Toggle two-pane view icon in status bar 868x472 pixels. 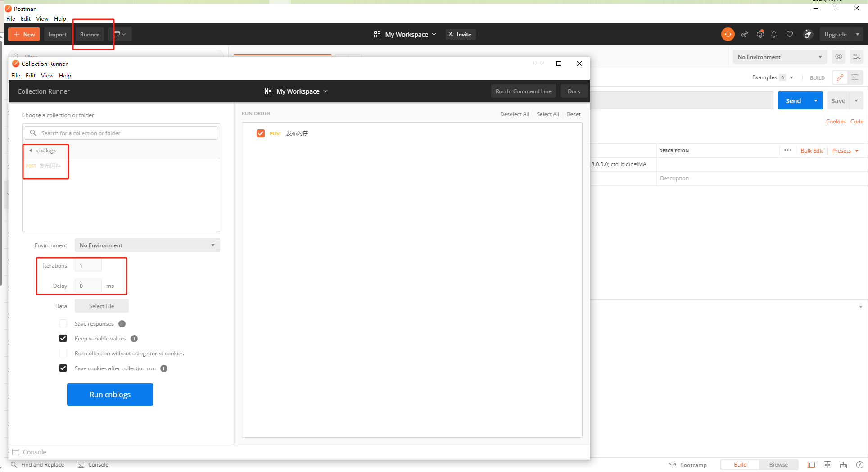tap(811, 465)
